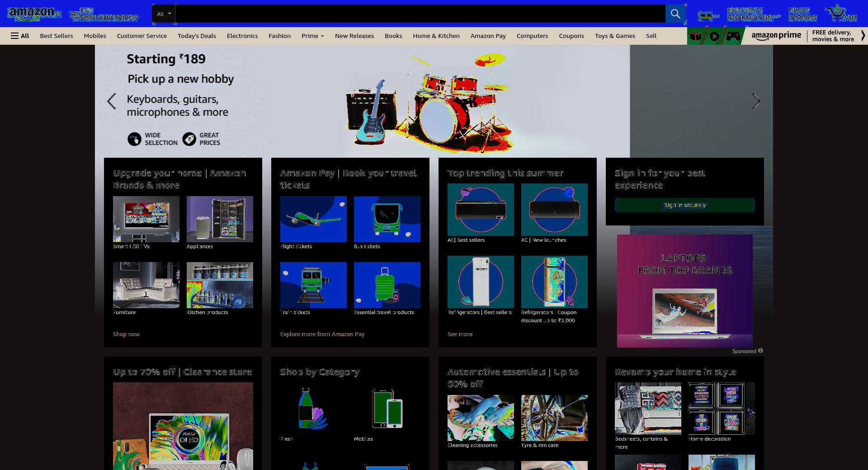Viewport: 868px width, 470px height.
Task: Click the Prime delivery box icon
Action: [x=696, y=36]
